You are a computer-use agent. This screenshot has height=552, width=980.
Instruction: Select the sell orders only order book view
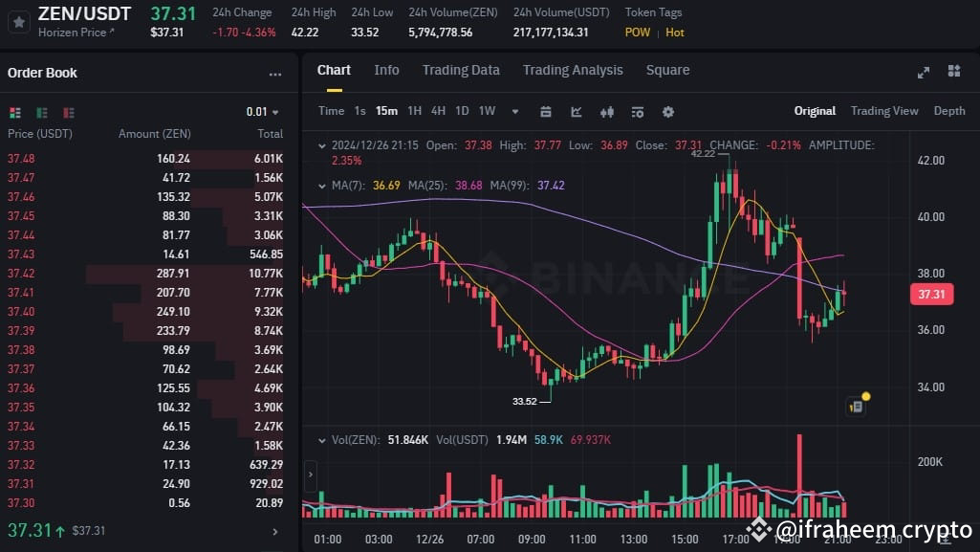tap(67, 113)
